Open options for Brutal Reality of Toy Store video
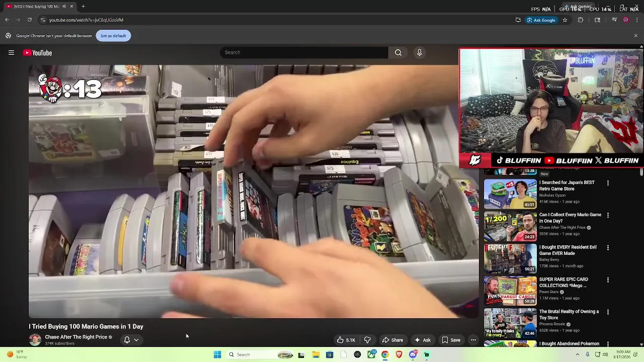 (608, 312)
